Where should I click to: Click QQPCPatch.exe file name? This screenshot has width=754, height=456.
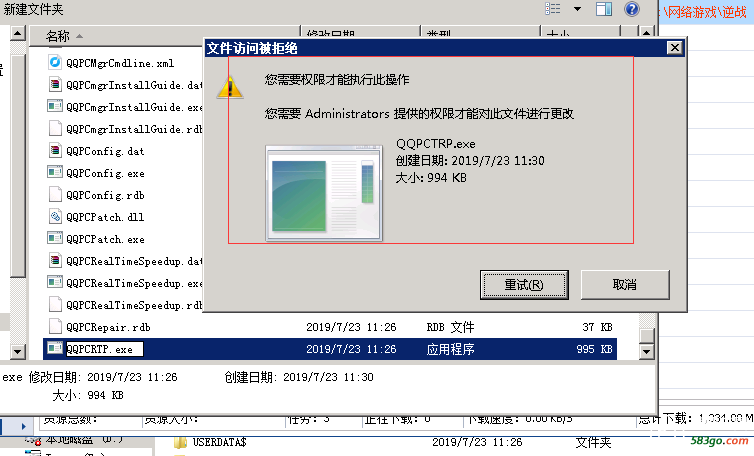click(105, 239)
